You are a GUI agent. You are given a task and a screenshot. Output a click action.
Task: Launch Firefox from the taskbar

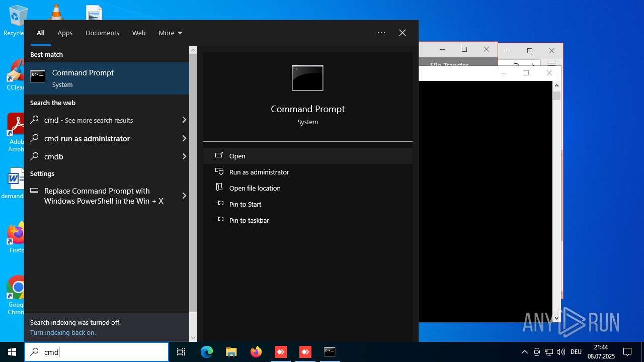tap(256, 352)
